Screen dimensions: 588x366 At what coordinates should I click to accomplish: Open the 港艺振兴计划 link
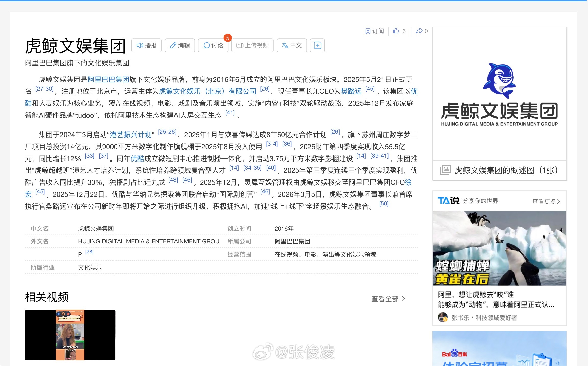point(131,135)
